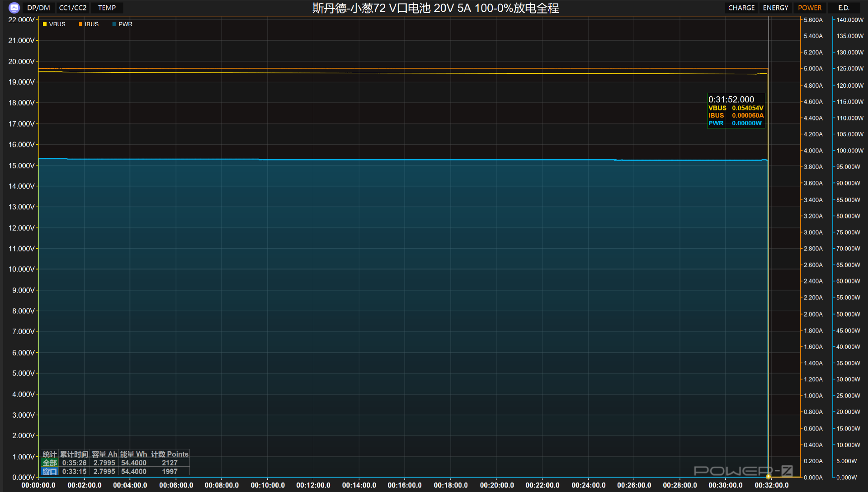Viewport: 868px width, 492px height.
Task: Select the 全部 row in statistics table
Action: tap(115, 463)
